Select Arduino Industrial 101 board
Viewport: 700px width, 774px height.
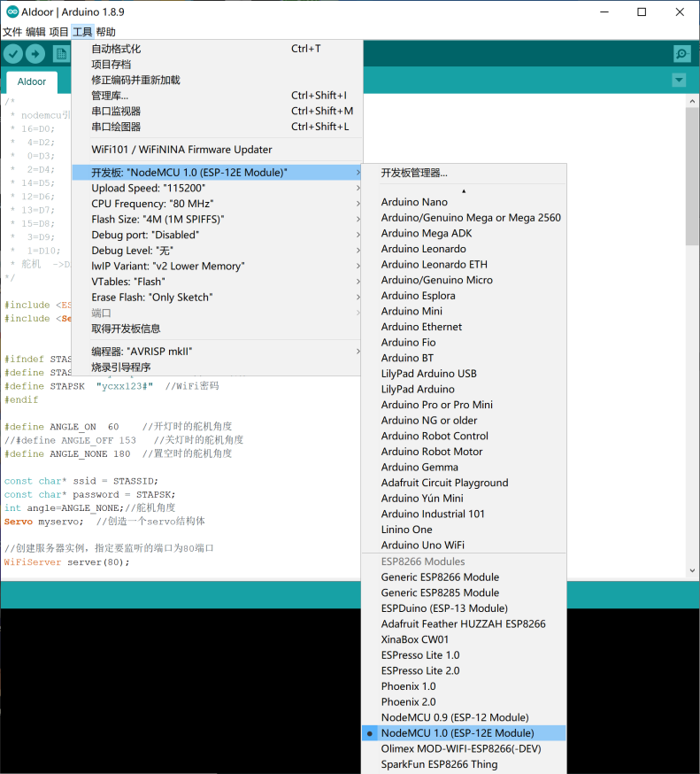(x=465, y=514)
